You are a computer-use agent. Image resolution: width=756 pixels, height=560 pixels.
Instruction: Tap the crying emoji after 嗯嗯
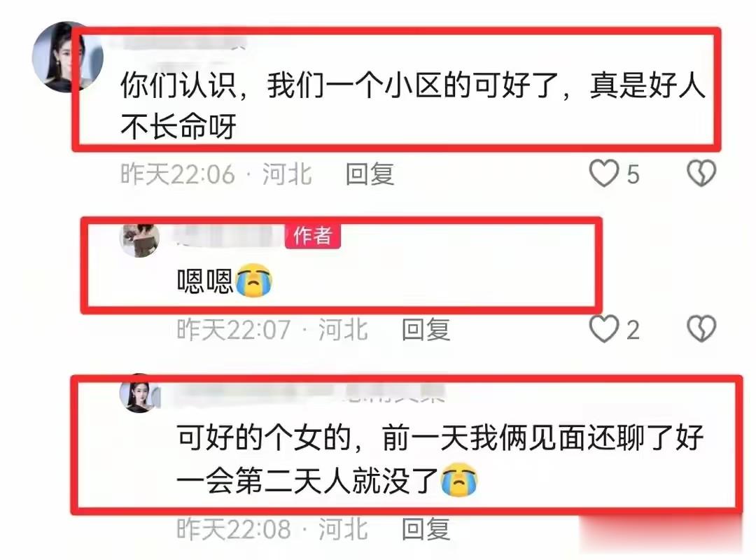(x=253, y=280)
